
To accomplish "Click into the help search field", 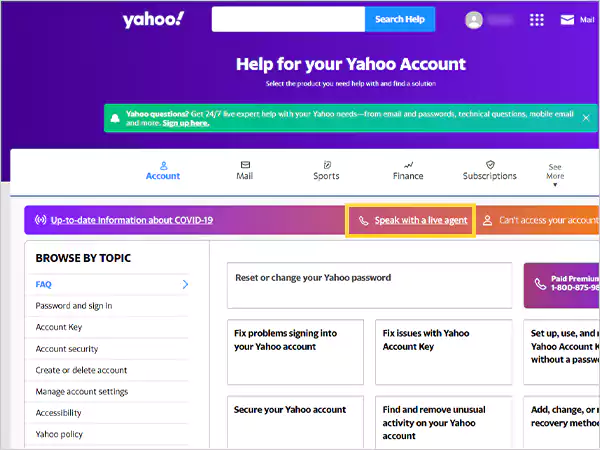I will click(288, 20).
